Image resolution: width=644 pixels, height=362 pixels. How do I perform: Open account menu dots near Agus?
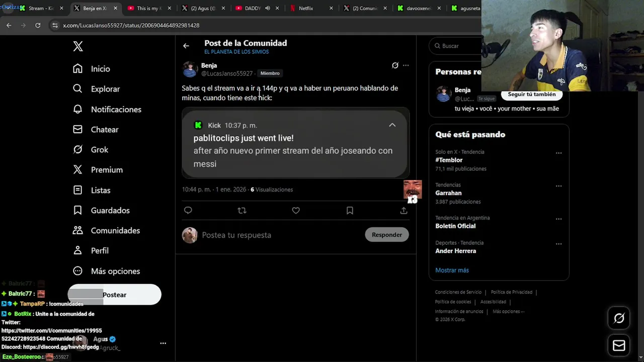click(163, 343)
